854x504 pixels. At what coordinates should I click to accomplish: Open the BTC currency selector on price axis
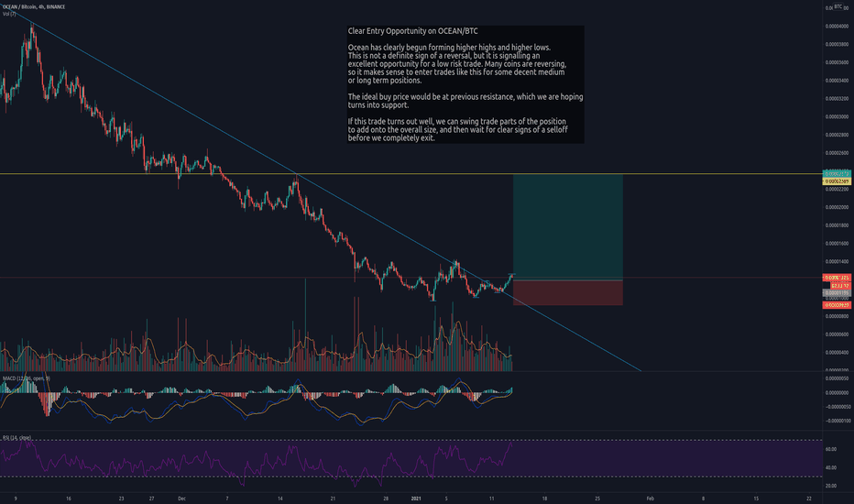[x=838, y=6]
